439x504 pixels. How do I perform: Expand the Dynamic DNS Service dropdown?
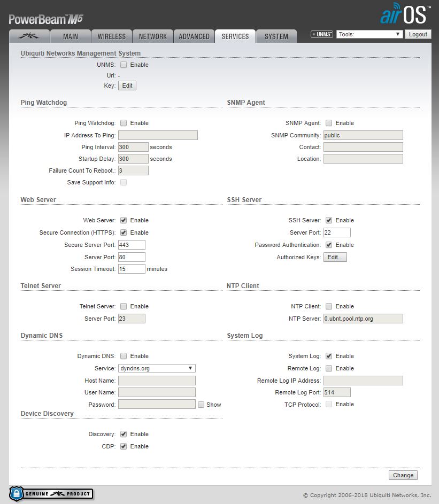157,368
